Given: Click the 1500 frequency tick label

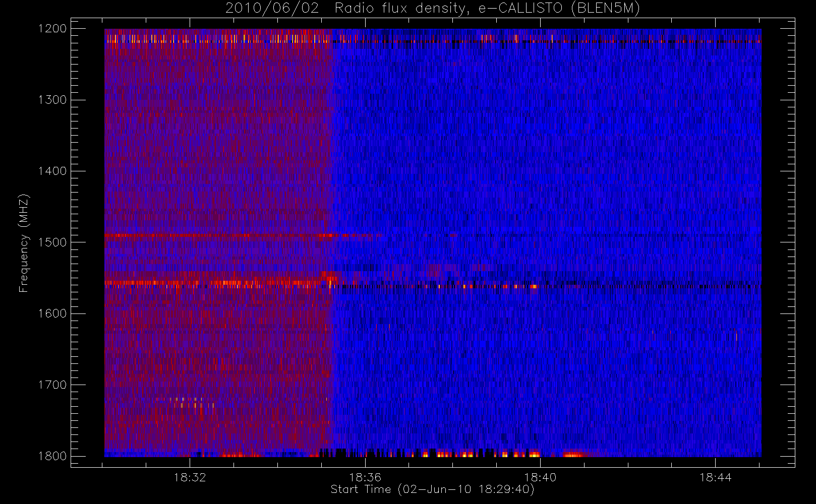Looking at the screenshot, I should (52, 242).
